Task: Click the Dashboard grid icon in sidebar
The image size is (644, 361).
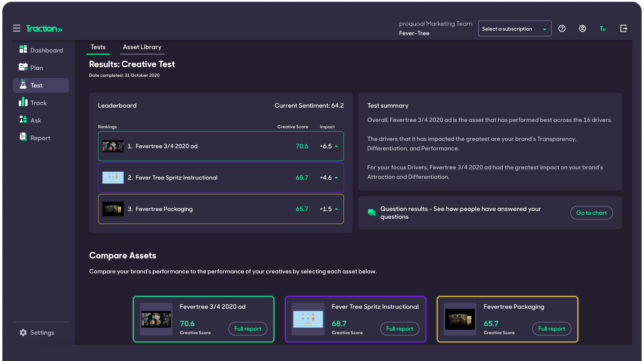Action: coord(23,49)
